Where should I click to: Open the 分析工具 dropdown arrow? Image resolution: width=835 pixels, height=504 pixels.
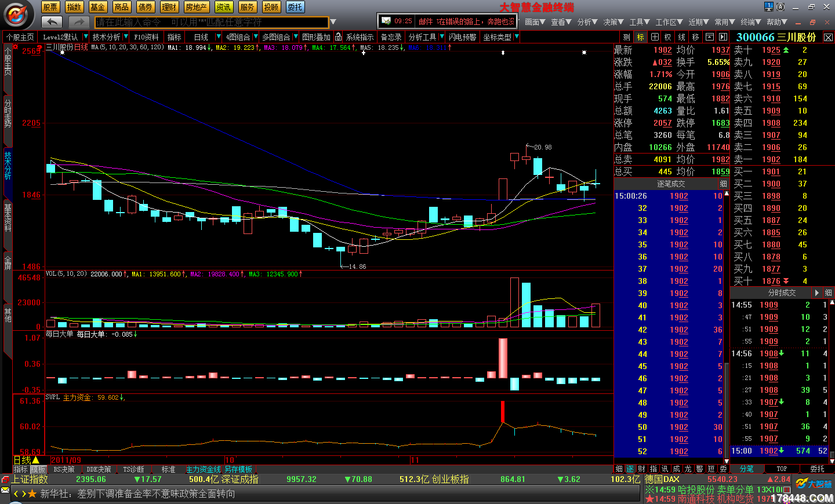[x=441, y=36]
